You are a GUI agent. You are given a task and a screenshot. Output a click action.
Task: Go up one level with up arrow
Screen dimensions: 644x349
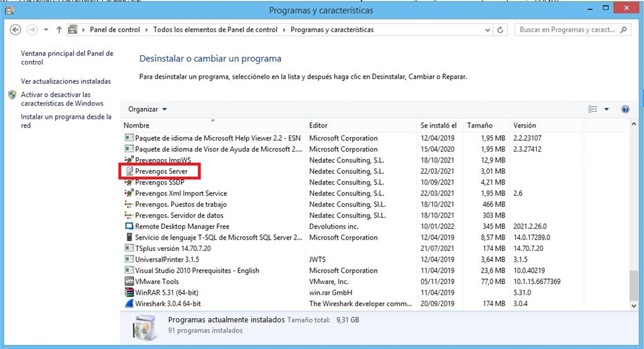59,30
